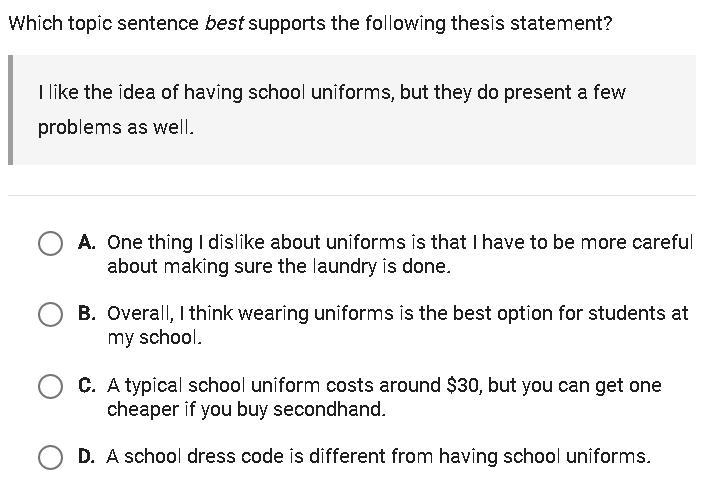Viewport: 712px width, 482px height.
Task: Pick 'Overall, I think wearing uniforms' answer text
Action: [398, 325]
